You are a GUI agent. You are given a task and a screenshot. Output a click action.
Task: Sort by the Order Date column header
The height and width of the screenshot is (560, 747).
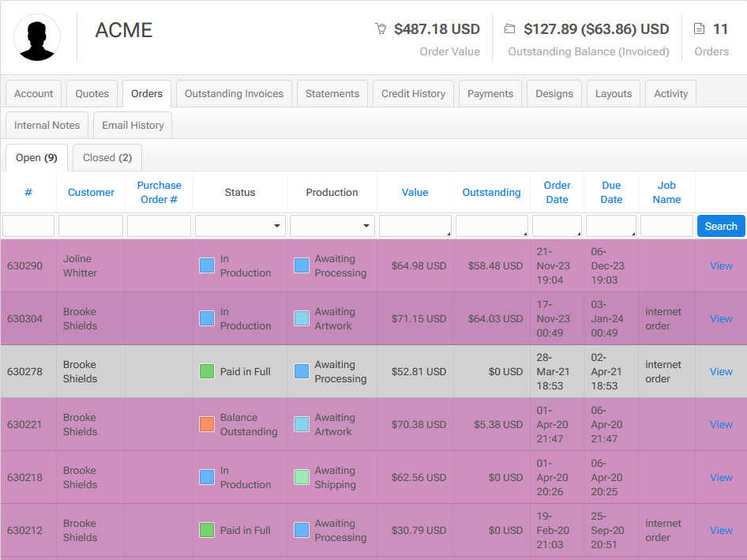tap(557, 192)
